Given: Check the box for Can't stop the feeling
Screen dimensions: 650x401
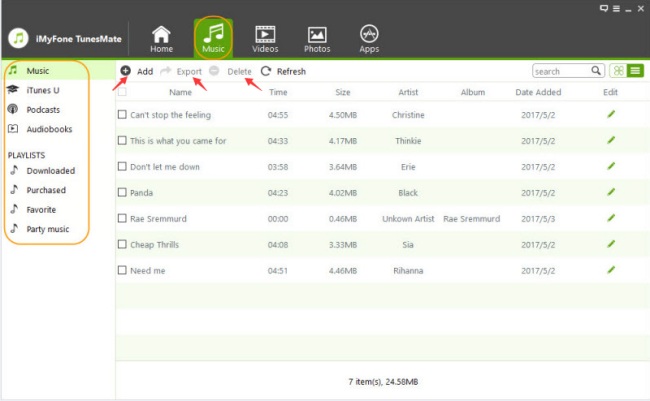Looking at the screenshot, I should click(x=122, y=114).
